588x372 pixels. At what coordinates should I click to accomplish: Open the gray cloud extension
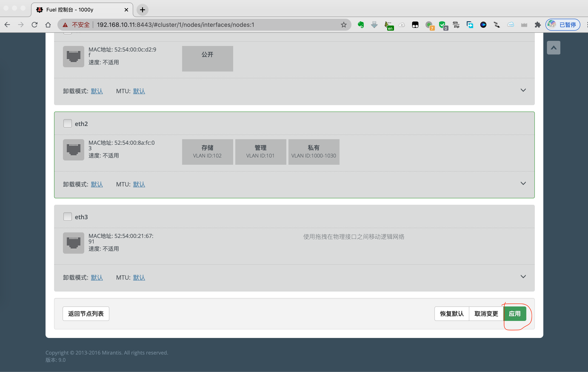pyautogui.click(x=402, y=25)
